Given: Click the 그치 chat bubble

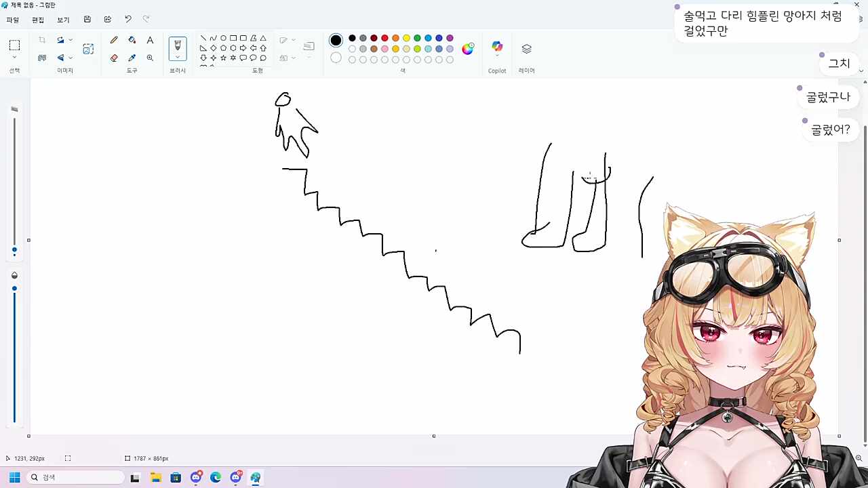Looking at the screenshot, I should pos(840,63).
